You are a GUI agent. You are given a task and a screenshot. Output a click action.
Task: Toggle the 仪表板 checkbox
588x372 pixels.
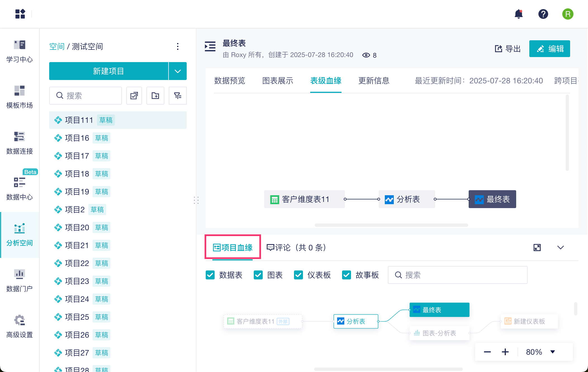(x=298, y=275)
